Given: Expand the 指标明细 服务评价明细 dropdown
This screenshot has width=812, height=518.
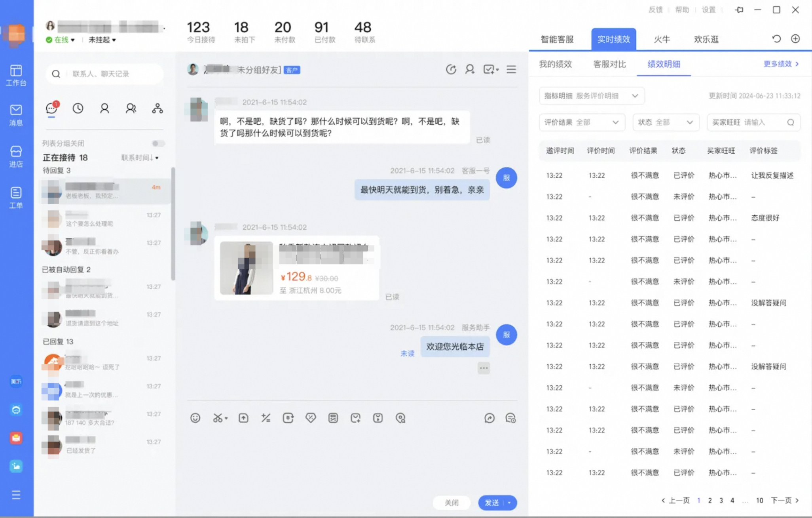Looking at the screenshot, I should (592, 96).
